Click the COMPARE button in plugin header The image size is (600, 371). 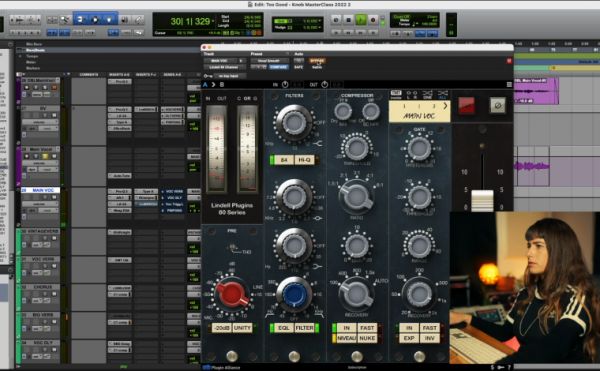click(278, 67)
